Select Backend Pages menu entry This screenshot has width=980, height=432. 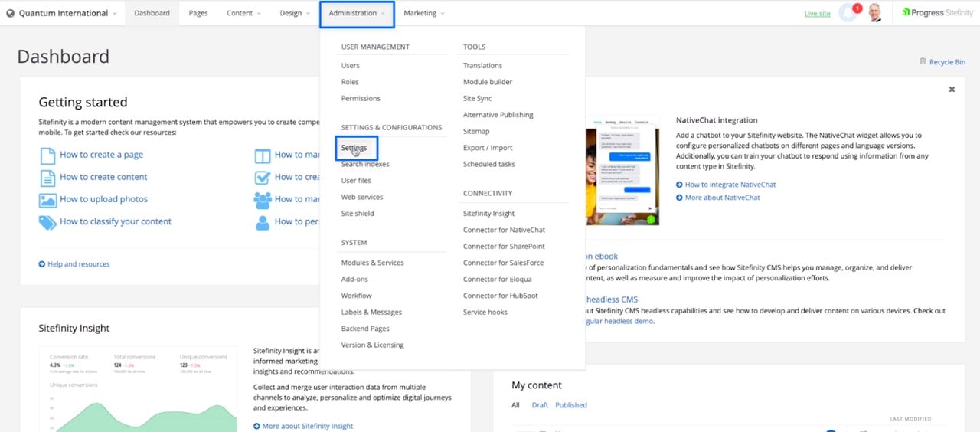365,329
